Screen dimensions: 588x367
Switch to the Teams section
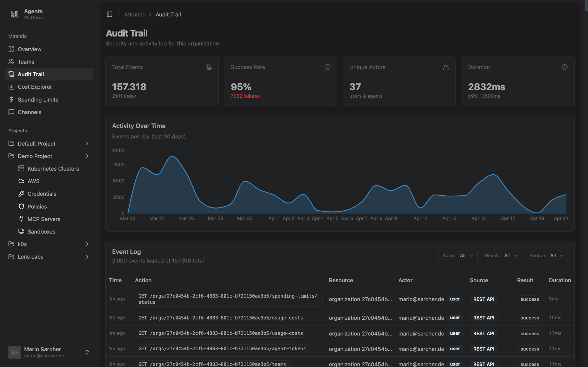pos(25,62)
